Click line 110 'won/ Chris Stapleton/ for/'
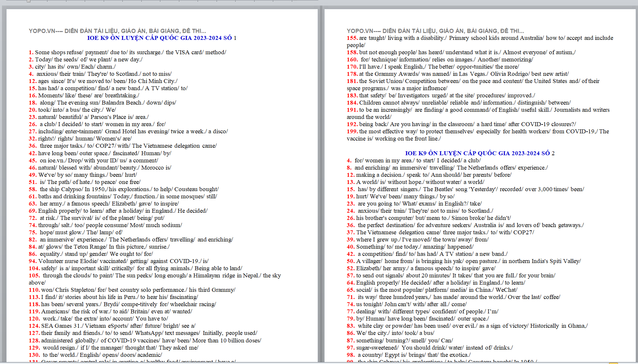 pyautogui.click(x=132, y=290)
